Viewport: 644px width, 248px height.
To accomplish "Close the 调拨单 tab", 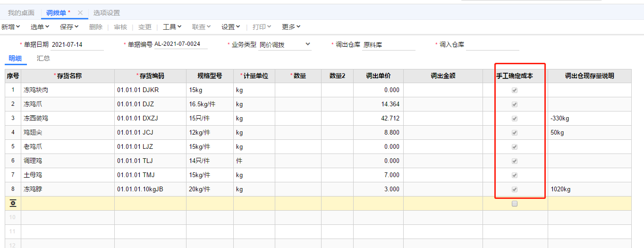I will [80, 13].
